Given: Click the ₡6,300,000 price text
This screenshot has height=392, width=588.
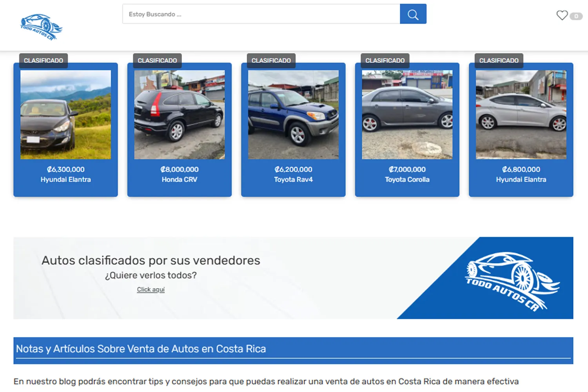Looking at the screenshot, I should (x=65, y=169).
